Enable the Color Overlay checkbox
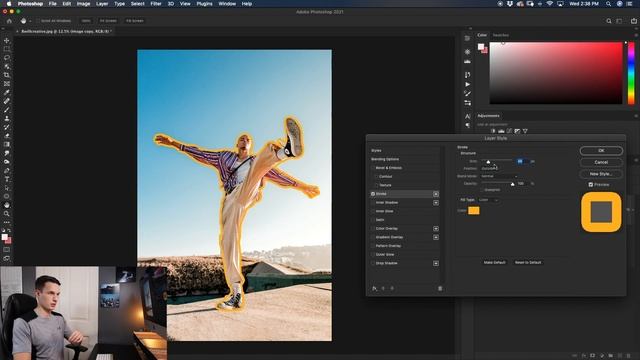The height and width of the screenshot is (360, 640). point(373,229)
